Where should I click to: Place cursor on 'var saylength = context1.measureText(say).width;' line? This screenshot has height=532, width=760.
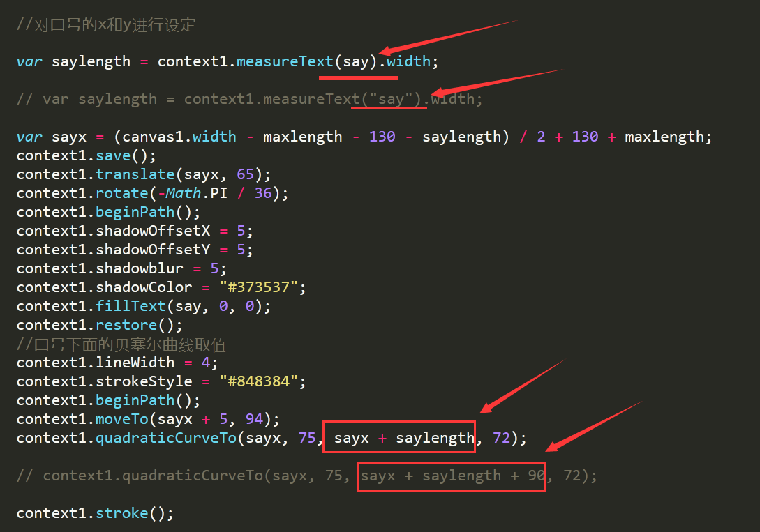[x=228, y=61]
